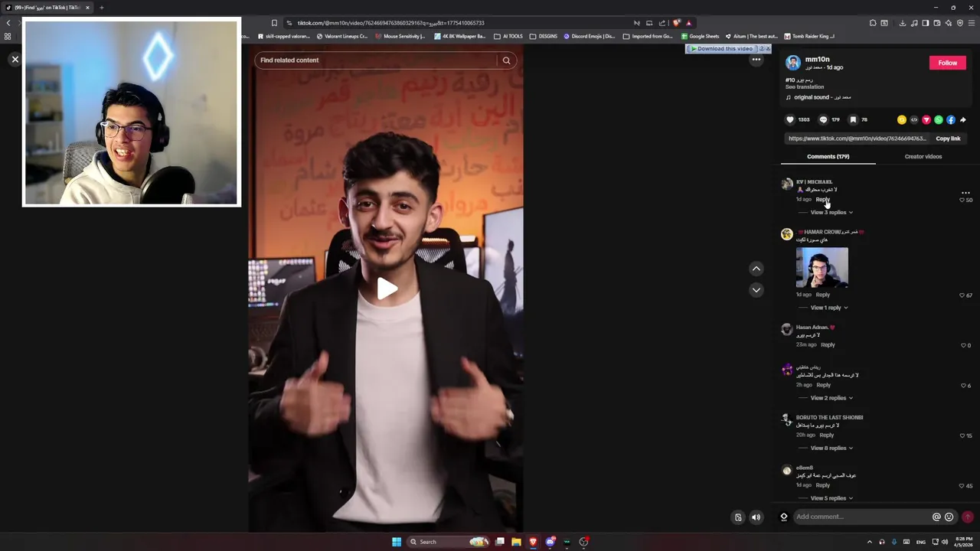The height and width of the screenshot is (551, 980).
Task: Reply to Hasan Adnan comment
Action: click(x=828, y=344)
